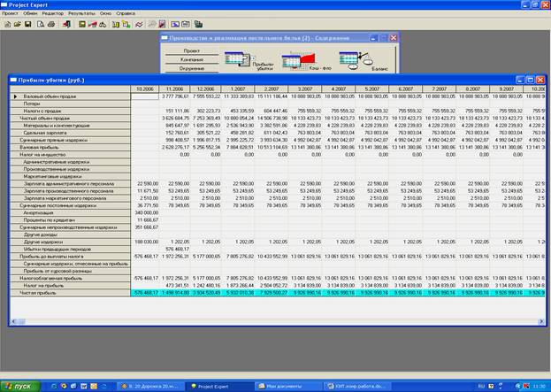Screen dimensions: 551x392
Task: Click the Окружение section button
Action: click(192, 67)
